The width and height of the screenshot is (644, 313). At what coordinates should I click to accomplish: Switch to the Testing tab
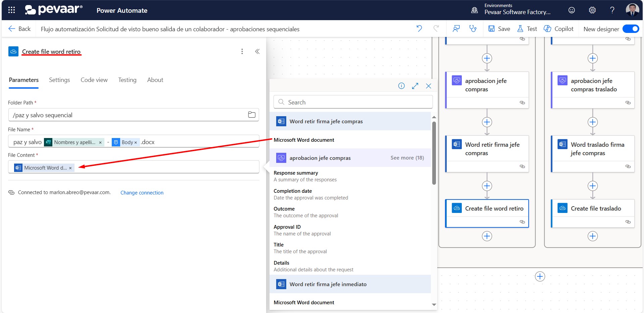[x=127, y=80]
